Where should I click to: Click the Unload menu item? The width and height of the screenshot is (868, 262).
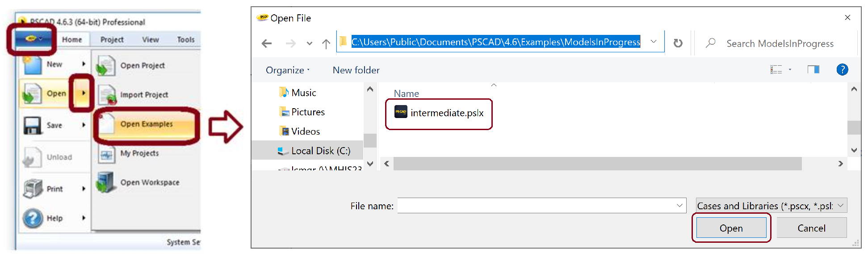tap(54, 157)
